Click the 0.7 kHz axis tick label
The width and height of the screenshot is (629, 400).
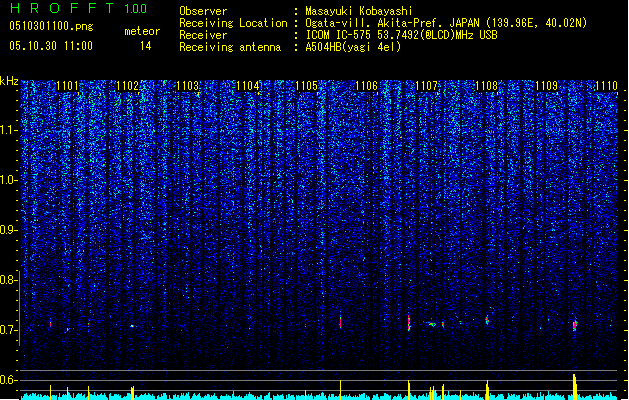coord(8,330)
